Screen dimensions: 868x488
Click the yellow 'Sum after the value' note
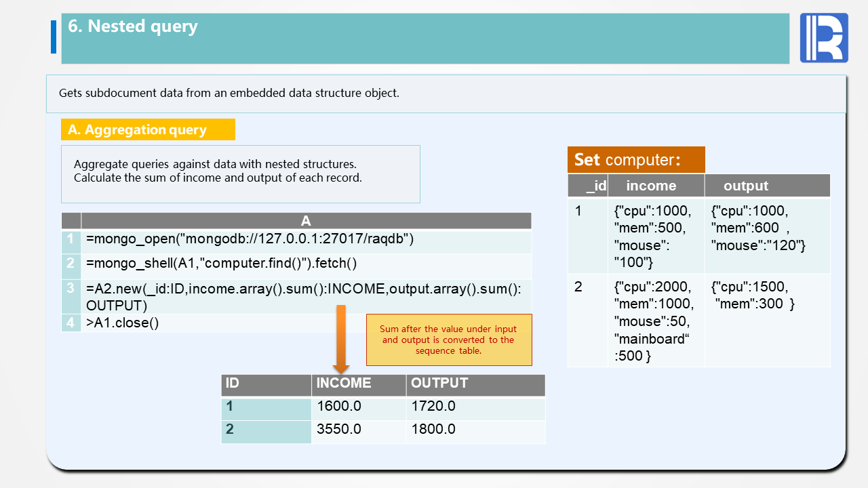click(449, 340)
